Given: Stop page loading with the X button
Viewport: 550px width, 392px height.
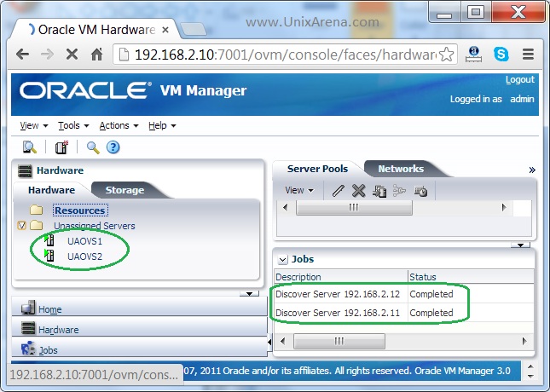Looking at the screenshot, I should tap(72, 55).
